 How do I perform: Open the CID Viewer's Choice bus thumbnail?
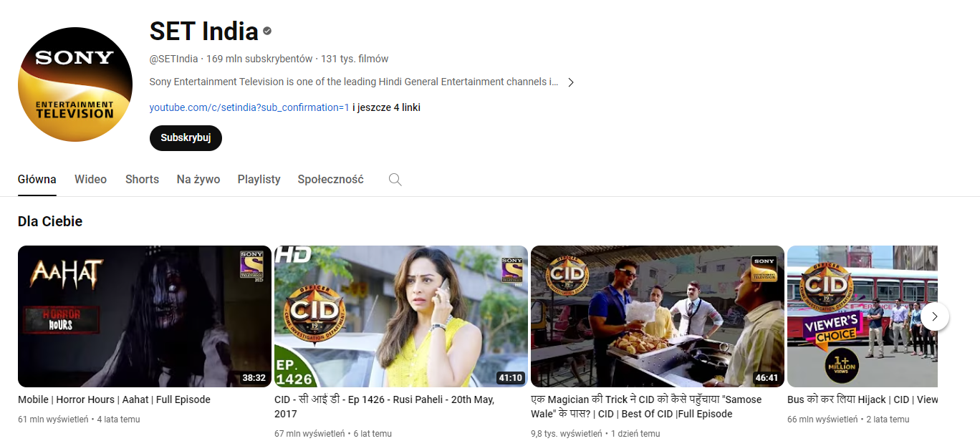(x=852, y=316)
